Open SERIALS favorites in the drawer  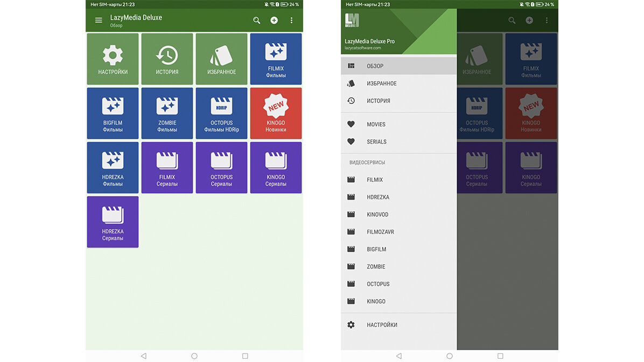(398, 141)
